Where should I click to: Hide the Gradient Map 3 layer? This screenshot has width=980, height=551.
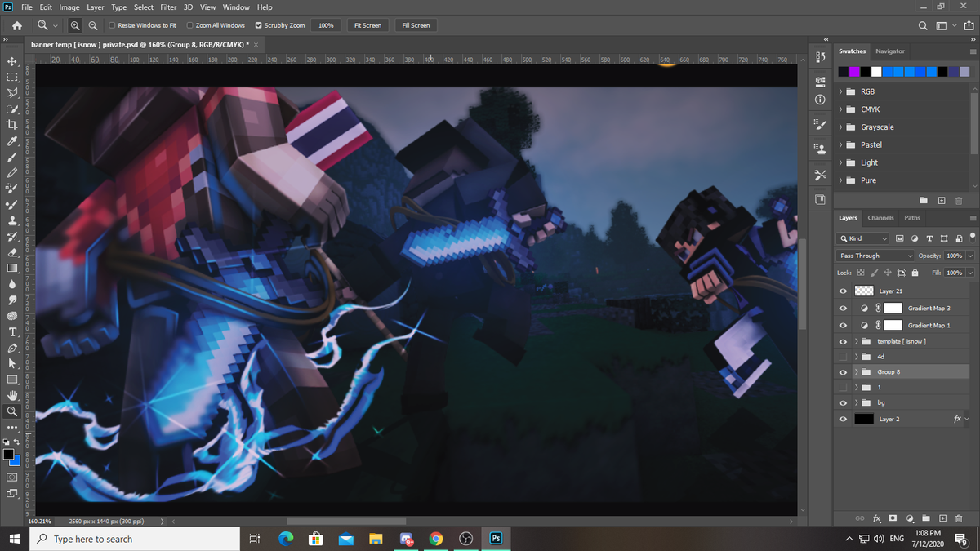tap(843, 308)
